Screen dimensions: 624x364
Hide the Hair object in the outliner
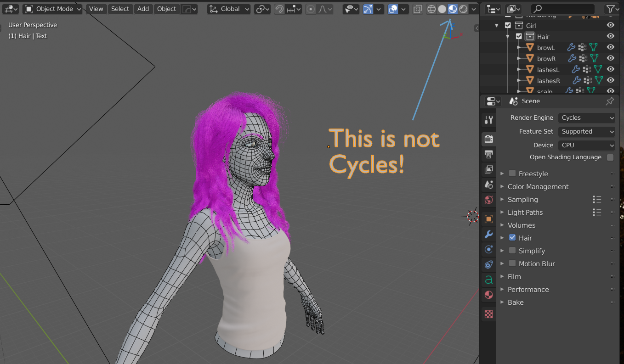click(x=610, y=36)
